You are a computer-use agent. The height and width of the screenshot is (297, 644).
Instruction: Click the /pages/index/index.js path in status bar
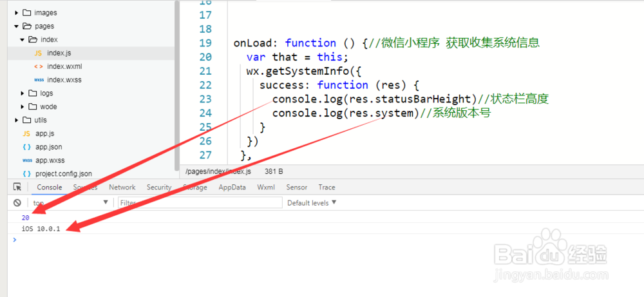(218, 171)
